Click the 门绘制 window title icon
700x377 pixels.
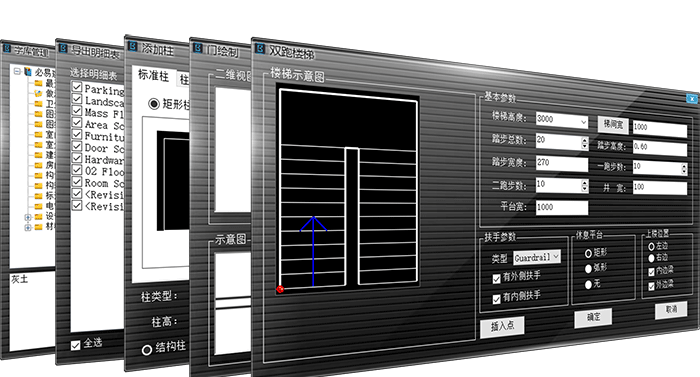[198, 47]
